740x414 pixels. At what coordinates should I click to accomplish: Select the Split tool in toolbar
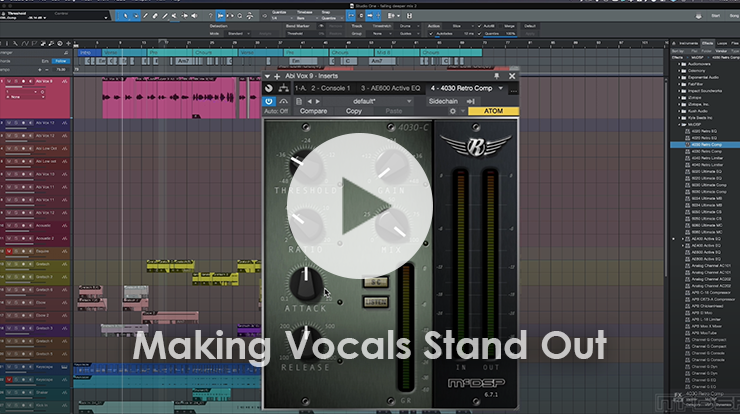tap(145, 16)
